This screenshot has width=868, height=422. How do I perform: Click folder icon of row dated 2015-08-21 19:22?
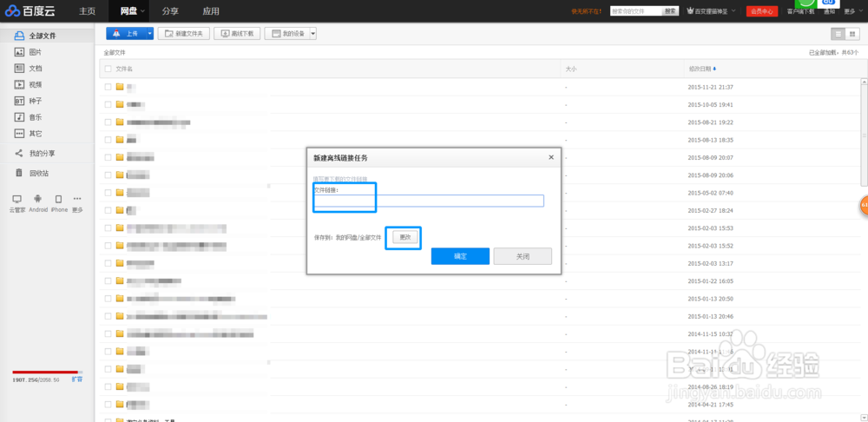[120, 122]
